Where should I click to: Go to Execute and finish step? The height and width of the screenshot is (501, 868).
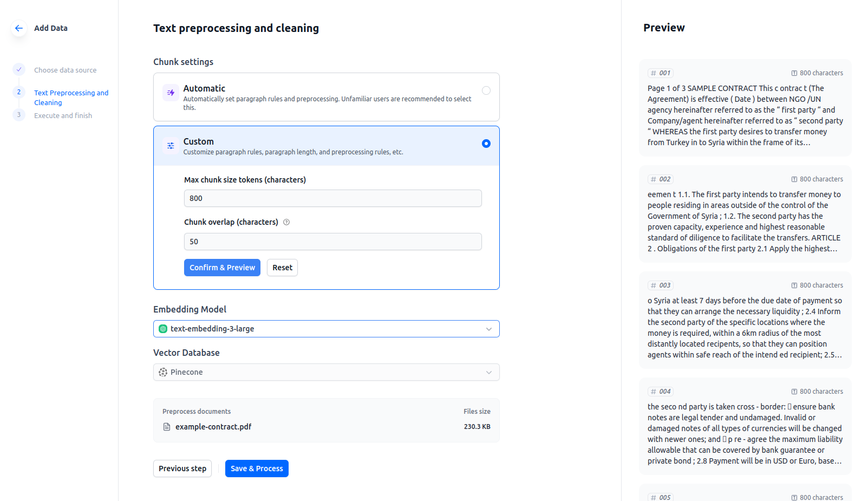coord(63,116)
